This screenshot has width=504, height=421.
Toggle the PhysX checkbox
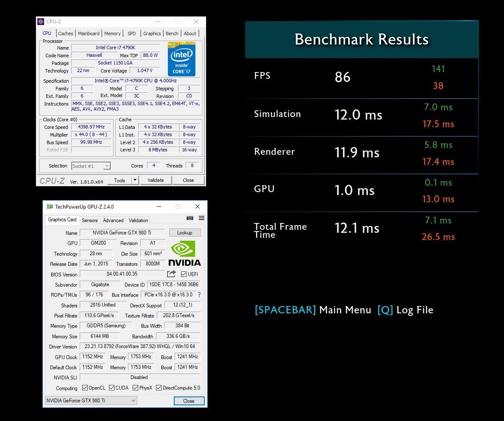pos(135,388)
